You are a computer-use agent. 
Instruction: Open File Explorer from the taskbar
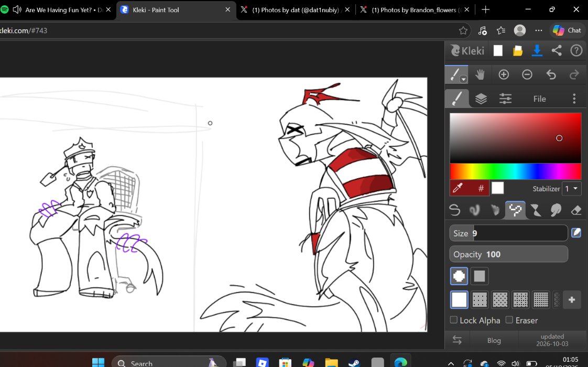point(331,362)
